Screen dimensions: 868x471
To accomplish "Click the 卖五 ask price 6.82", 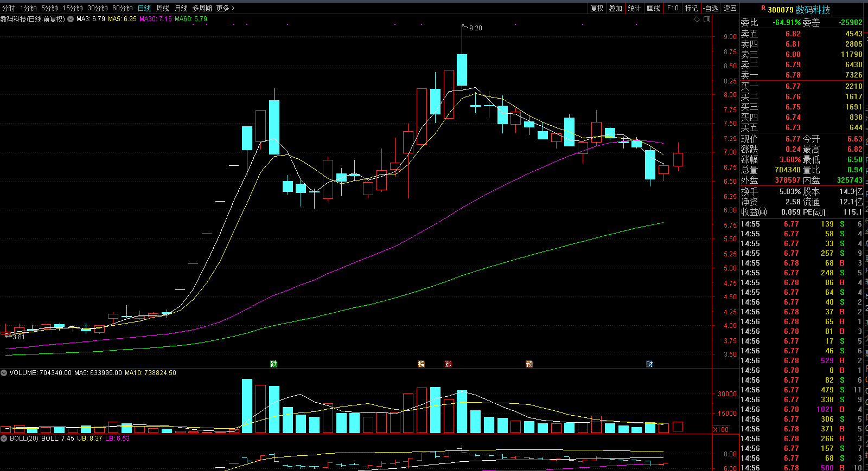I will (x=793, y=34).
